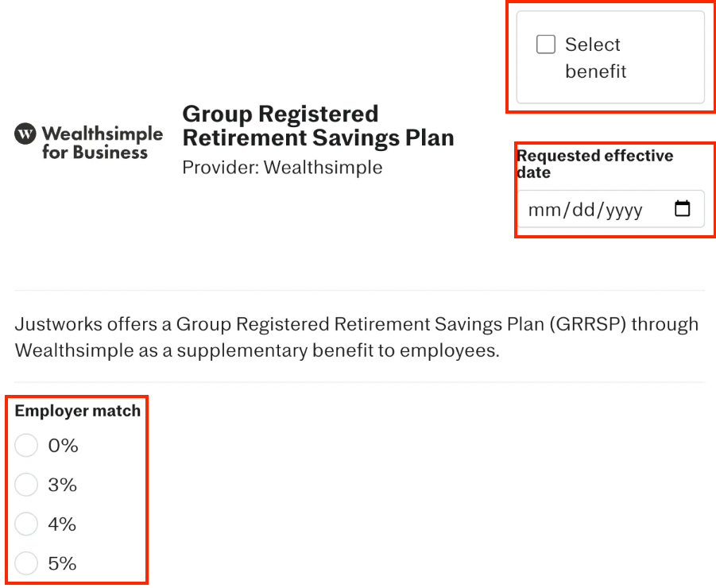This screenshot has height=588, width=716.
Task: Open the calendar date picker icon
Action: click(682, 209)
